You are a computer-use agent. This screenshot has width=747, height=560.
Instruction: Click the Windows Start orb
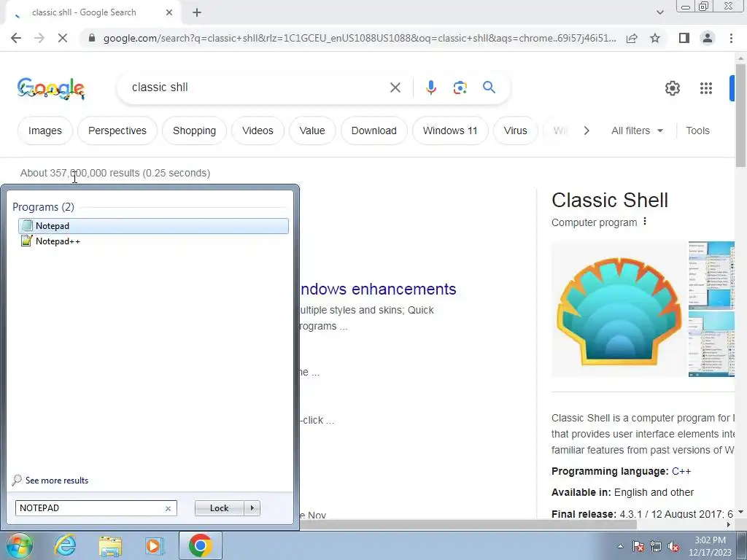[19, 545]
